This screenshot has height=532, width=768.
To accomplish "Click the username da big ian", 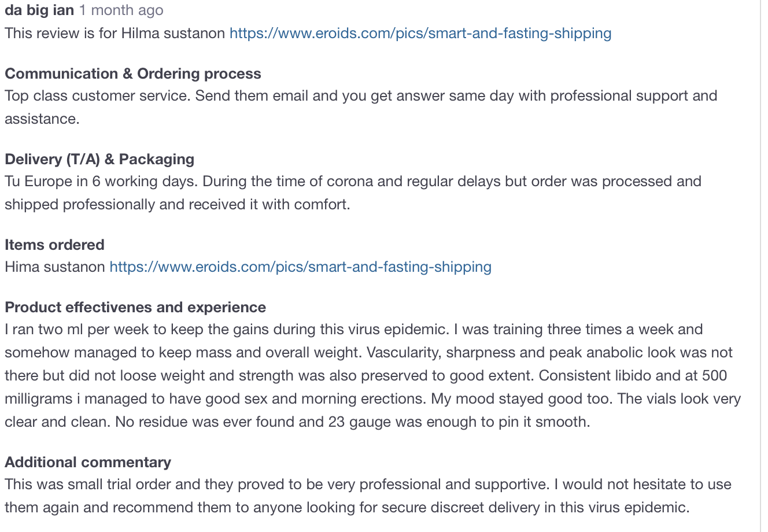I will 39,10.
